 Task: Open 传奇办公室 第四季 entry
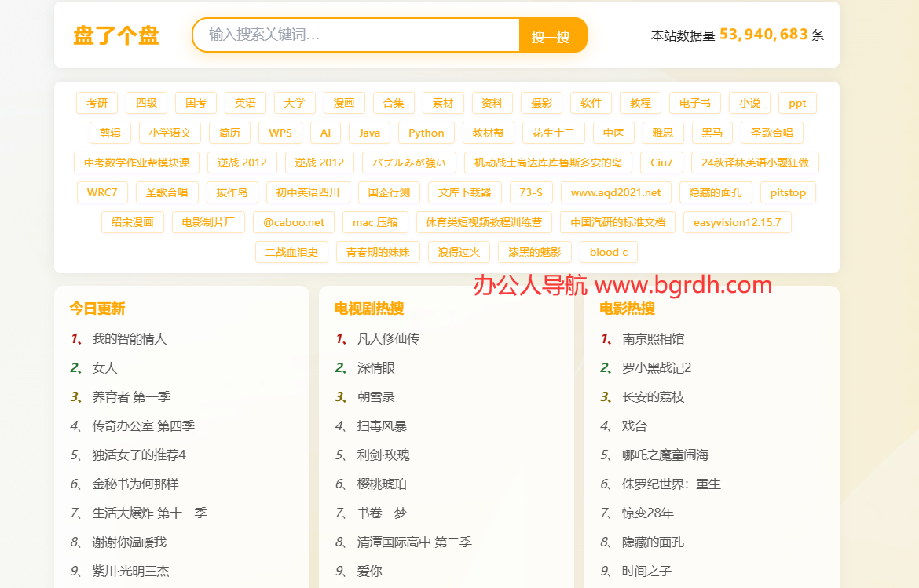tap(144, 425)
